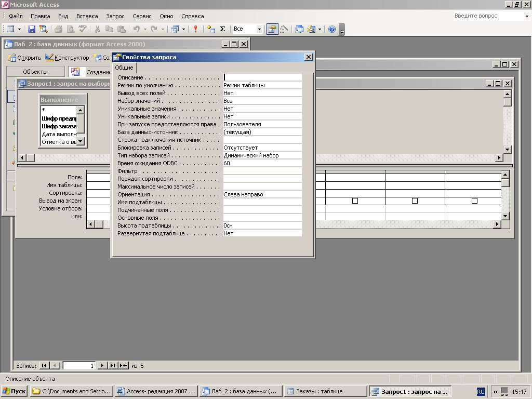Screen dimensions: 532x399
Task: Click the 'Слева направо' orientation value
Action: click(x=262, y=194)
